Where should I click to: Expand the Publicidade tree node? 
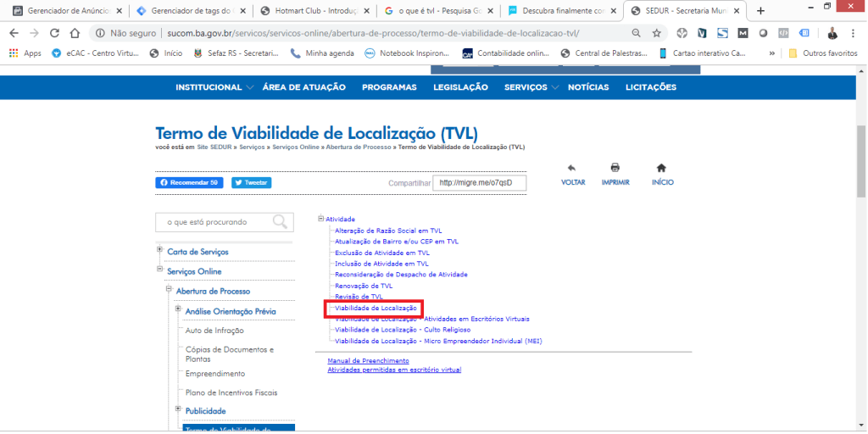coord(178,409)
